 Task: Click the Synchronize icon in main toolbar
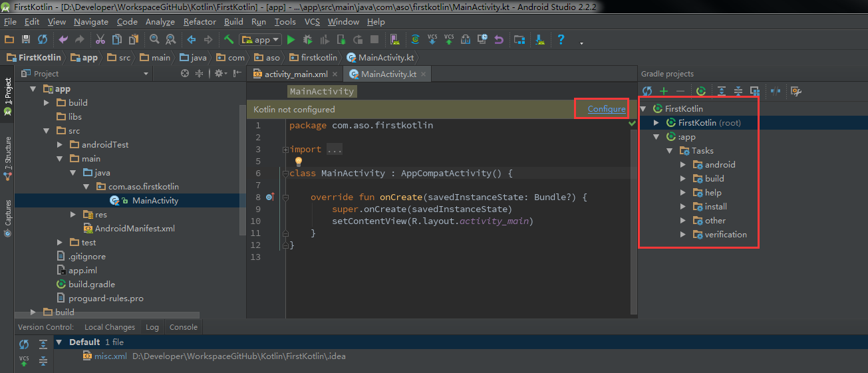(x=43, y=40)
